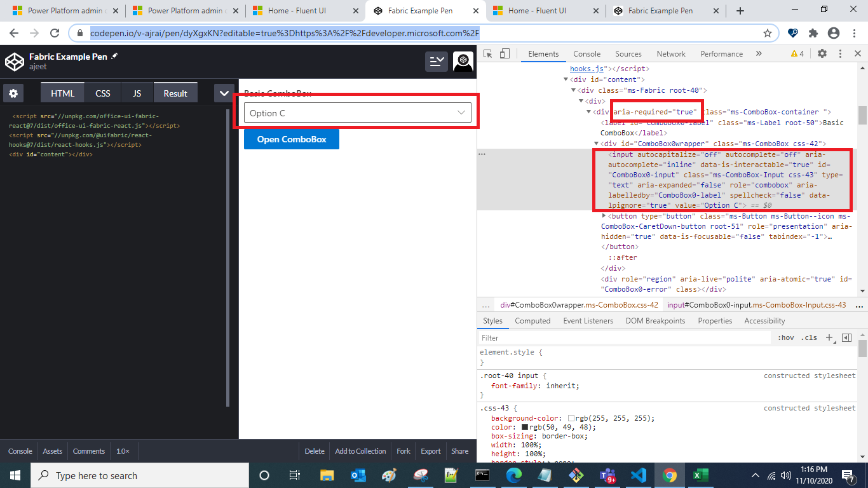Screen dimensions: 868x488
Task: Toggle the :hov element state pane
Action: (x=787, y=337)
